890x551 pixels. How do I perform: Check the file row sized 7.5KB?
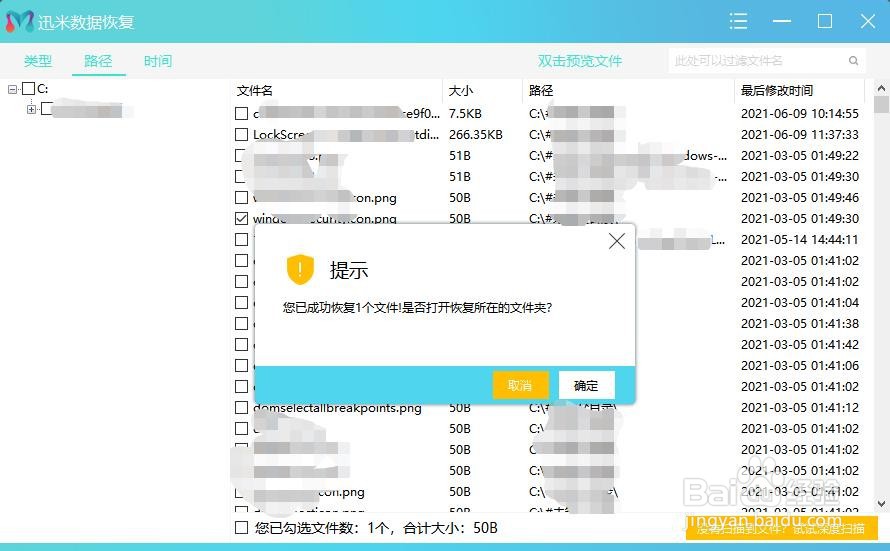click(x=241, y=113)
